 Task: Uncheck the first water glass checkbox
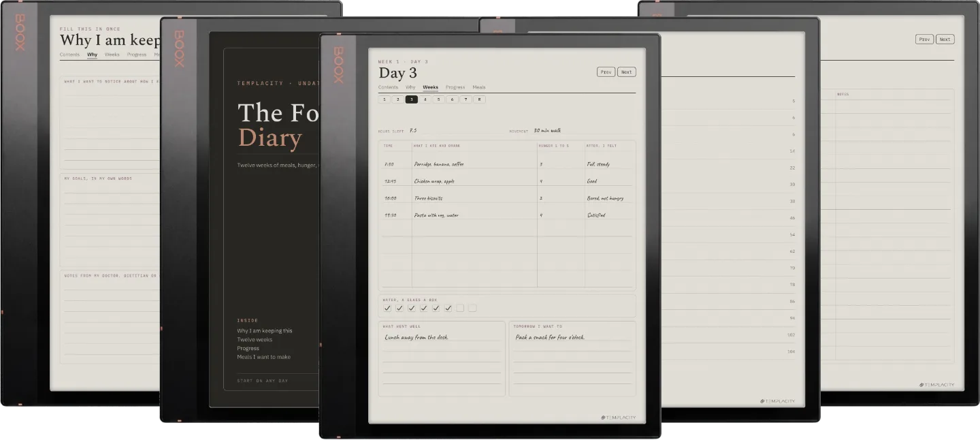coord(387,308)
